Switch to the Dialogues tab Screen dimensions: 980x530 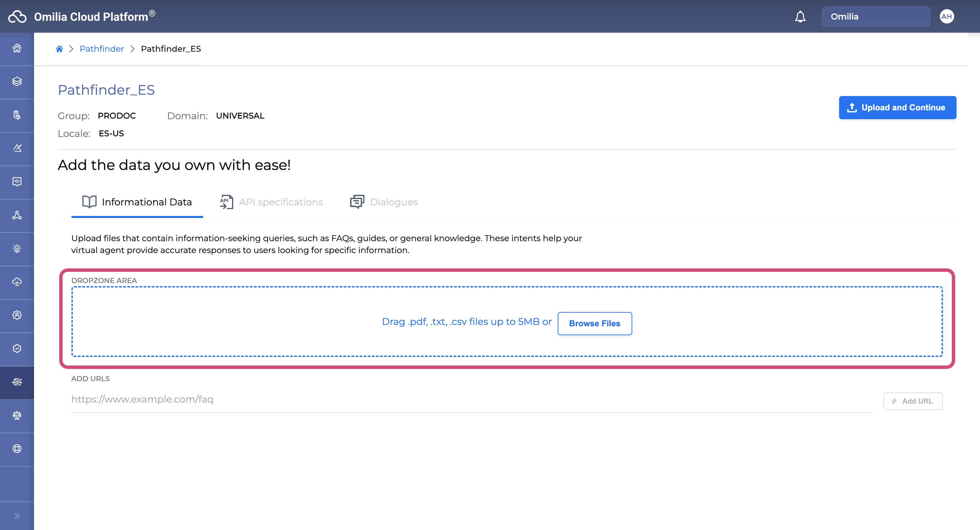pyautogui.click(x=383, y=202)
